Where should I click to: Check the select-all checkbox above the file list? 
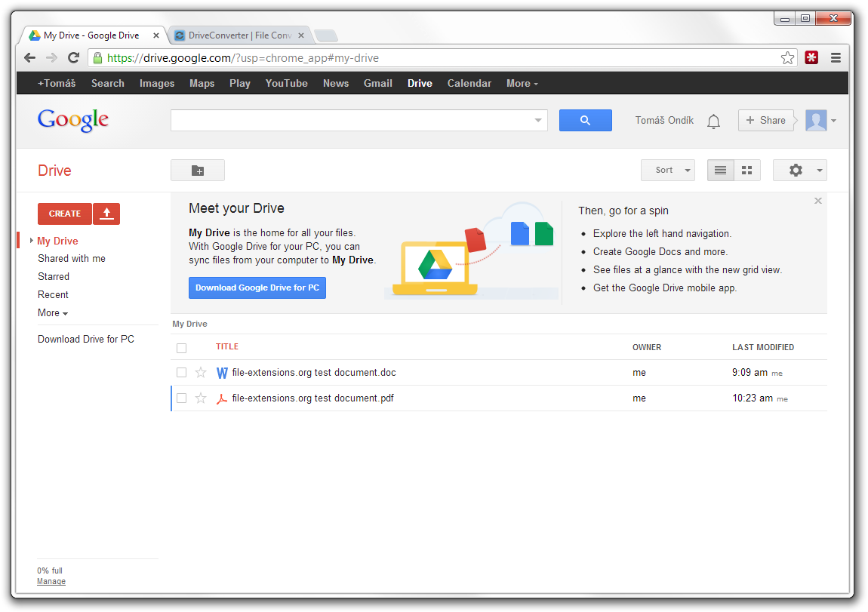pos(181,347)
